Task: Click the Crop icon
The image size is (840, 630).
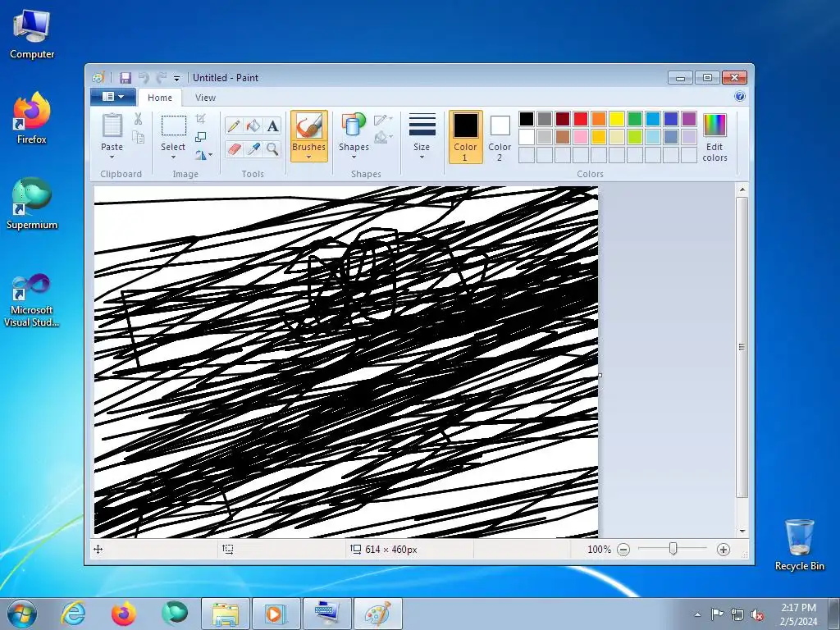Action: [200, 119]
